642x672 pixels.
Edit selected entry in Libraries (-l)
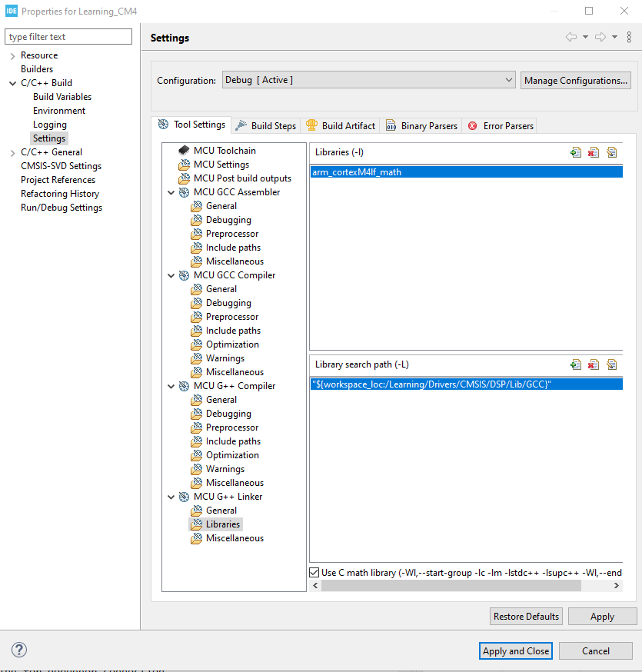click(611, 152)
